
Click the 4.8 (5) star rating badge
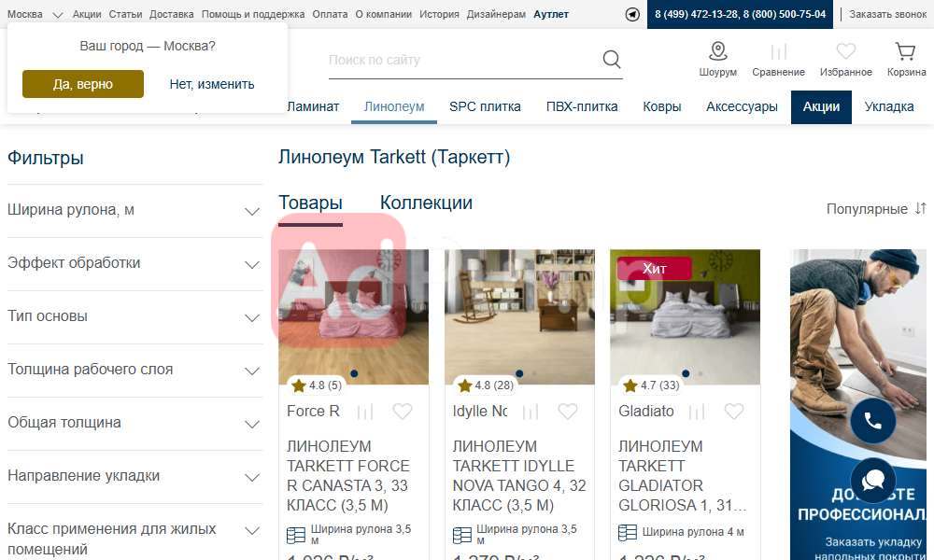click(317, 385)
